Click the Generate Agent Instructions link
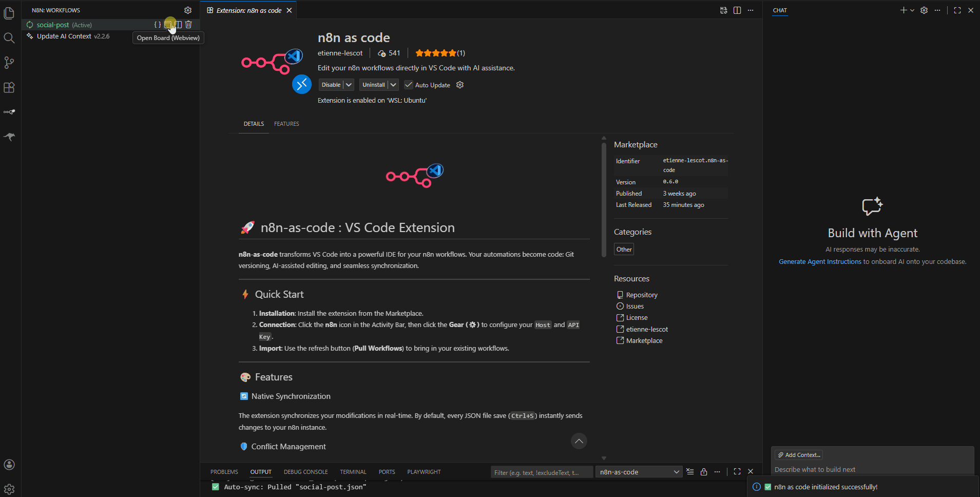This screenshot has width=980, height=497. tap(820, 261)
